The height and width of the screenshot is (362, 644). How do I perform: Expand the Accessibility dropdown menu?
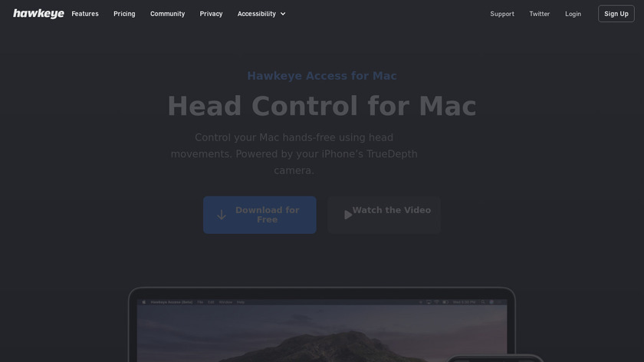click(261, 14)
